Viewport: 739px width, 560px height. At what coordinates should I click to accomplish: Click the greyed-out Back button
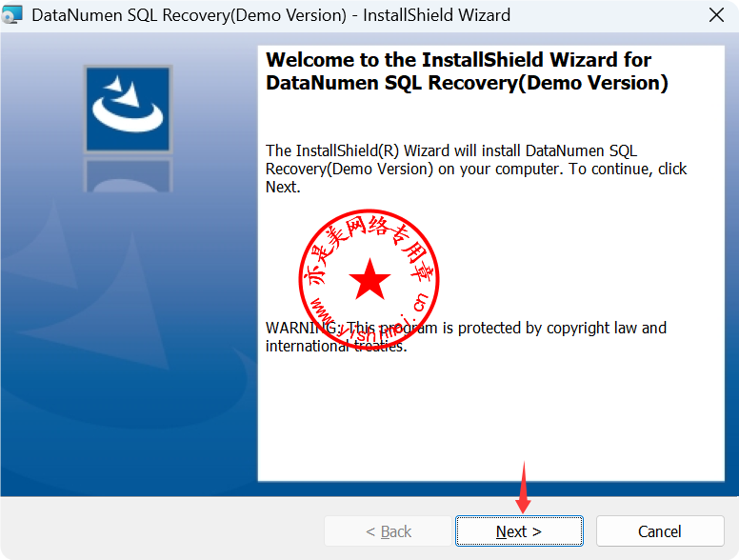[388, 531]
